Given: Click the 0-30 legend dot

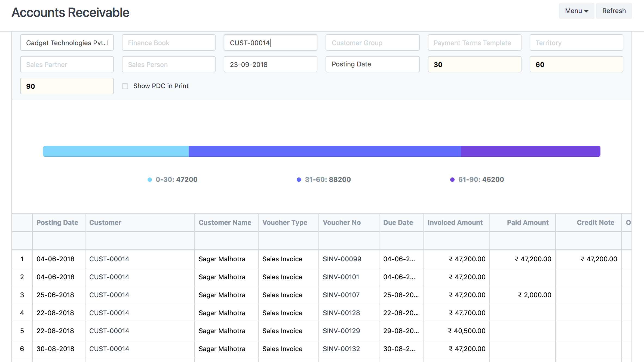Looking at the screenshot, I should [x=149, y=180].
